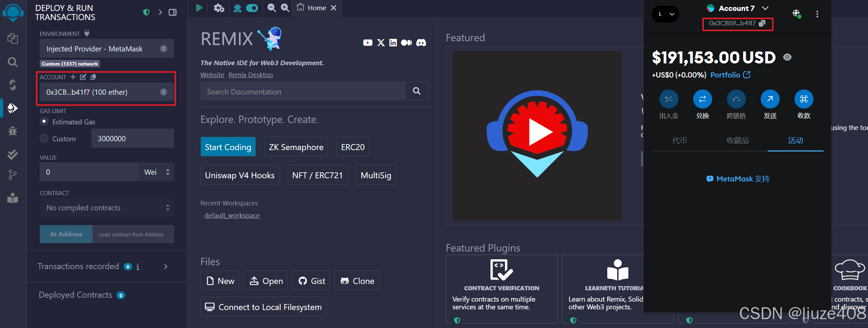
Task: Close the Home tab
Action: [334, 8]
